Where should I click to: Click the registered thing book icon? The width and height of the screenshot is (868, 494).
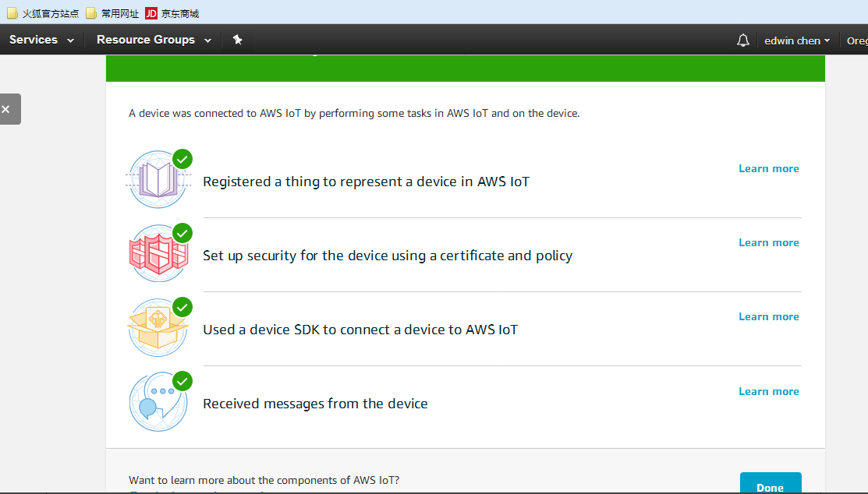click(158, 179)
